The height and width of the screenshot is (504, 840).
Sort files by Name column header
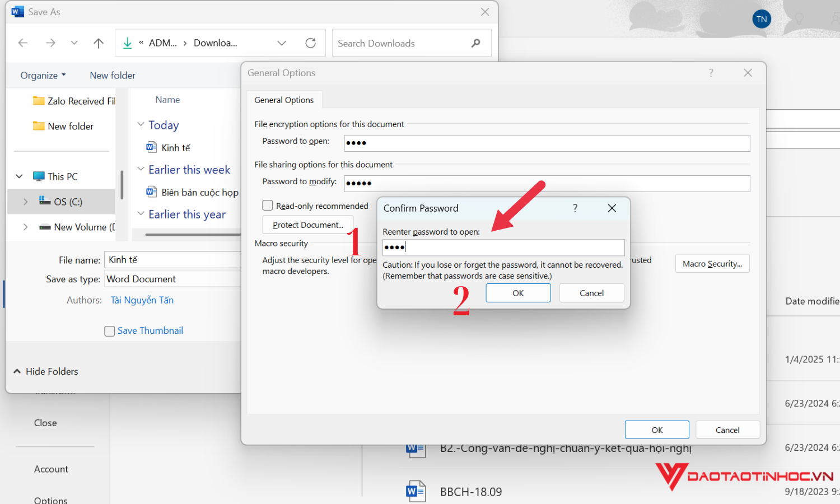(x=167, y=100)
